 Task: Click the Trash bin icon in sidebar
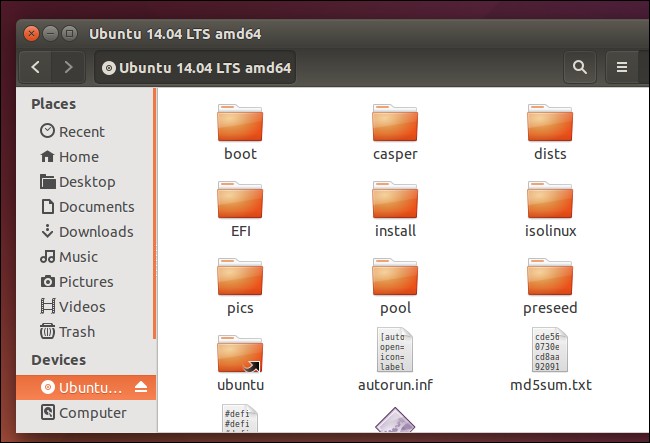pos(47,331)
